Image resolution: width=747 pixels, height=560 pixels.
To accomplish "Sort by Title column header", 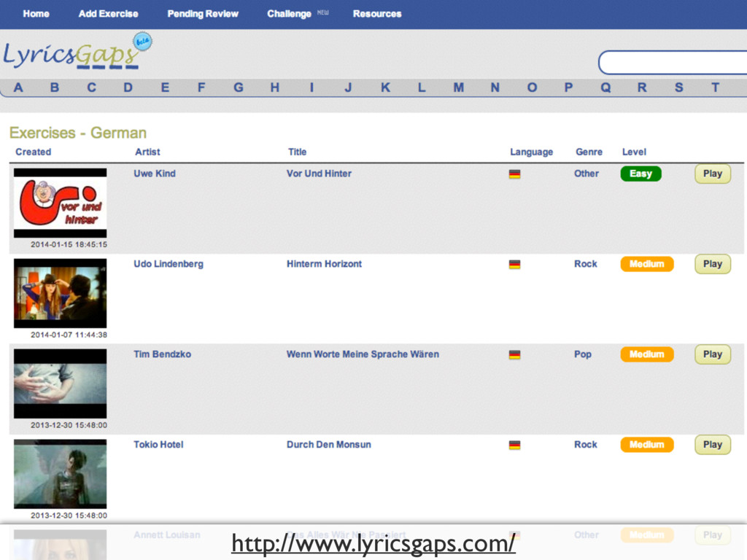I will pyautogui.click(x=297, y=152).
